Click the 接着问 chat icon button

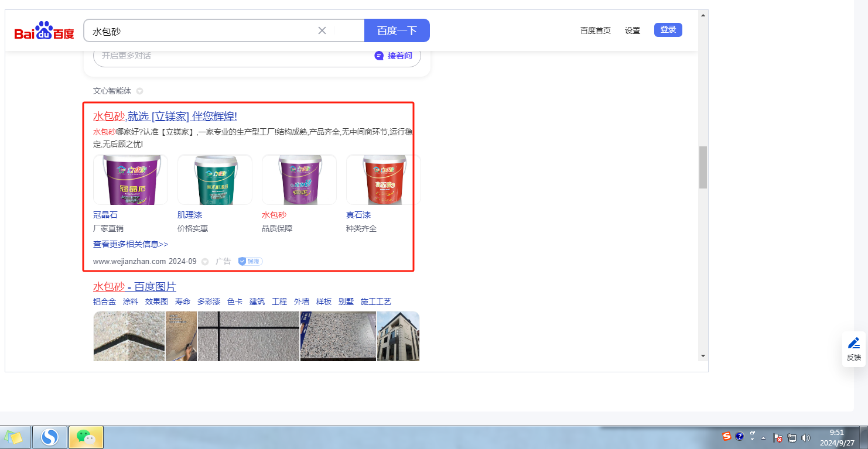(x=394, y=56)
